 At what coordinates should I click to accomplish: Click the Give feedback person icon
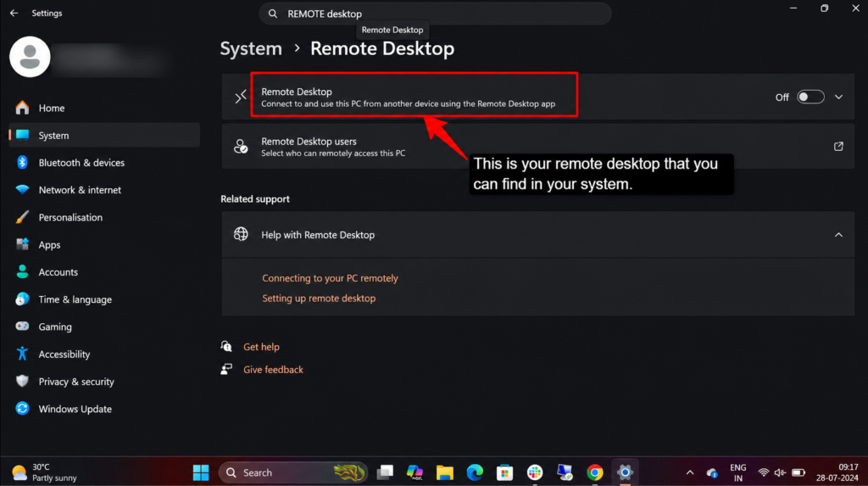pos(226,369)
